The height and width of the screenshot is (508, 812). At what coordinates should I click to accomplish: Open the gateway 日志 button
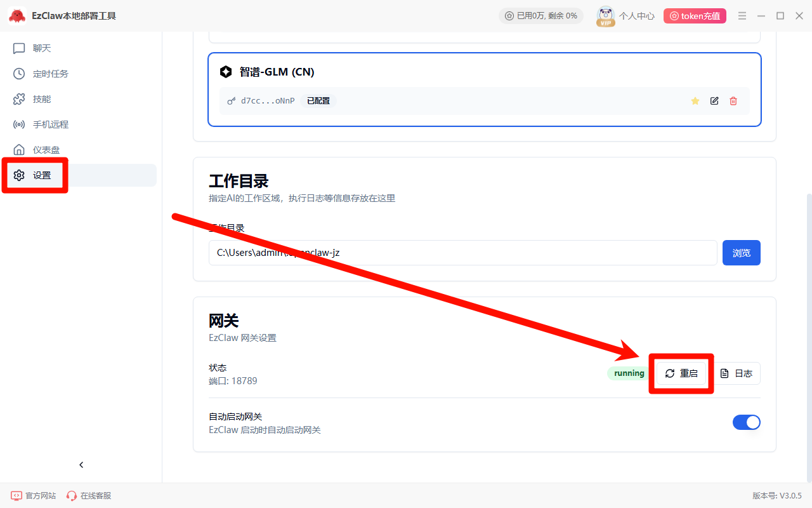pos(737,373)
